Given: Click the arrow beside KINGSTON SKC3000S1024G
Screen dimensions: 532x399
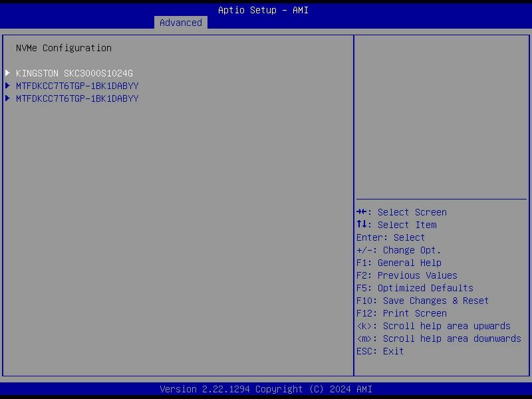Looking at the screenshot, I should click(8, 73).
